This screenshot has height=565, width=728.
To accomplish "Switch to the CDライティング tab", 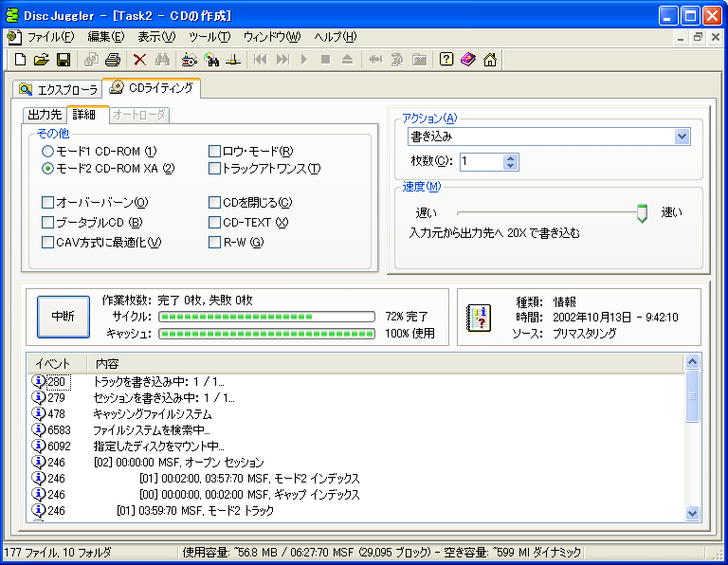I will click(x=152, y=88).
